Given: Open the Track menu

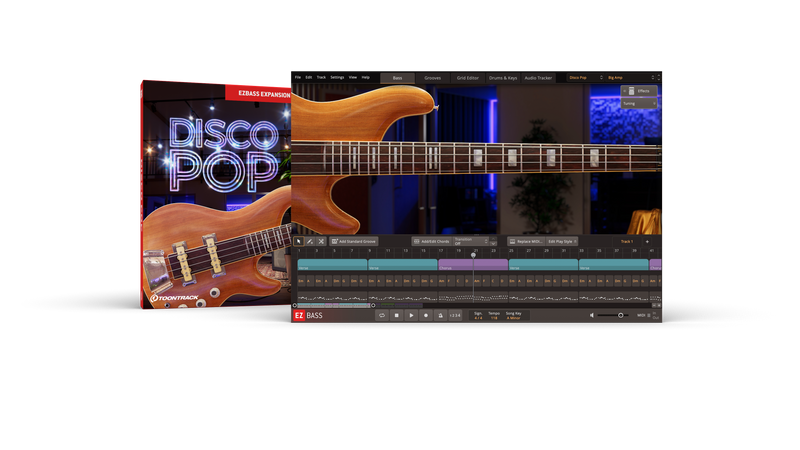Looking at the screenshot, I should 321,78.
